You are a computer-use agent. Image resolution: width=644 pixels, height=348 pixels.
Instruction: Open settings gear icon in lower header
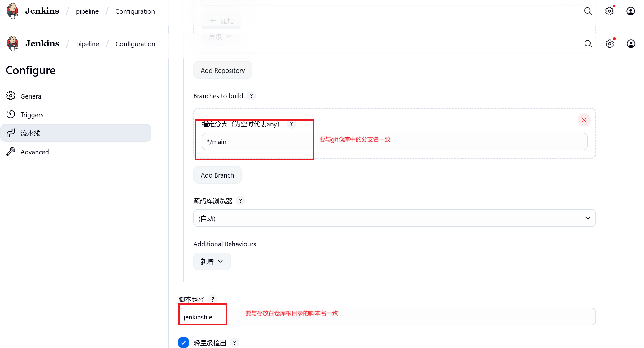609,44
